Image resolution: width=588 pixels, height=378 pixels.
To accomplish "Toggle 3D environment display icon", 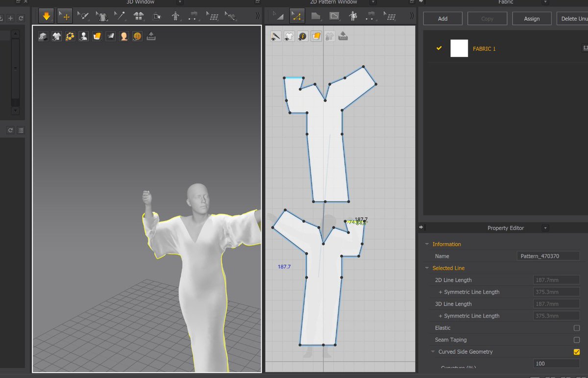I will pos(43,36).
